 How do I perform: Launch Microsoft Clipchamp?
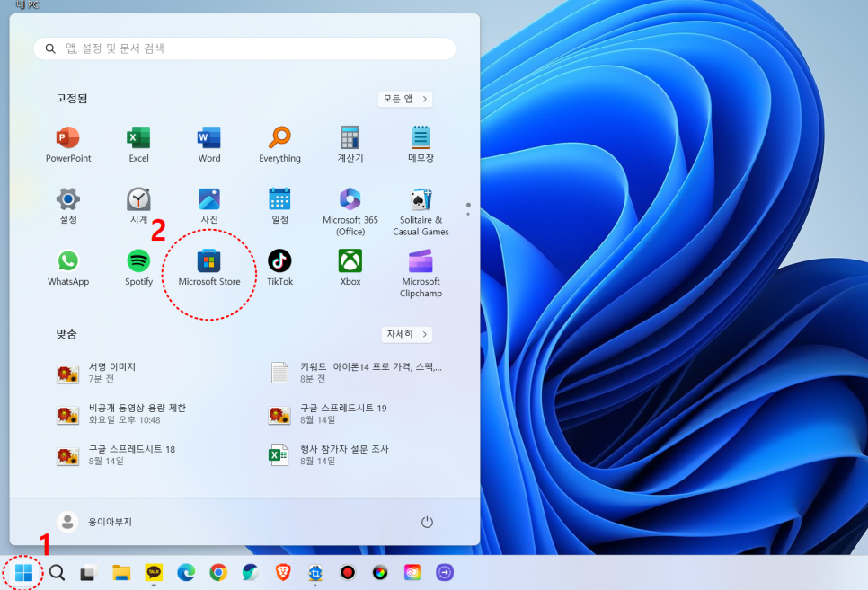click(421, 274)
